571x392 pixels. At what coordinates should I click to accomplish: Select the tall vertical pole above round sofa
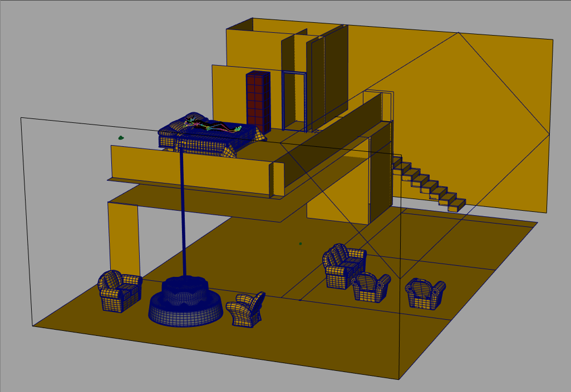(x=183, y=213)
